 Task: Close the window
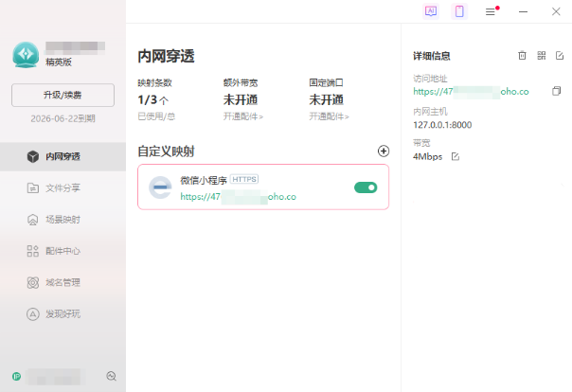(x=556, y=11)
